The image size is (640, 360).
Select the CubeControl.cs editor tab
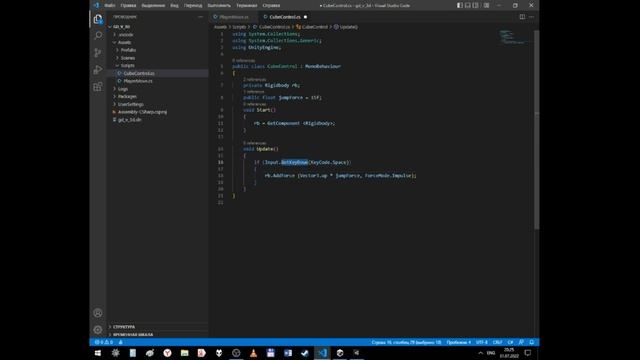point(285,17)
